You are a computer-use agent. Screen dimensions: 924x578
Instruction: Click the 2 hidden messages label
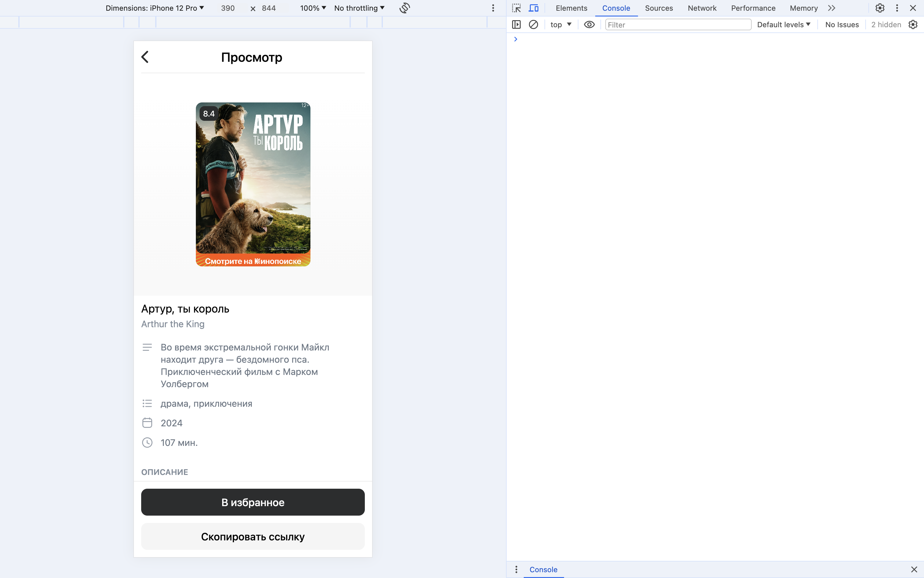[x=886, y=24]
